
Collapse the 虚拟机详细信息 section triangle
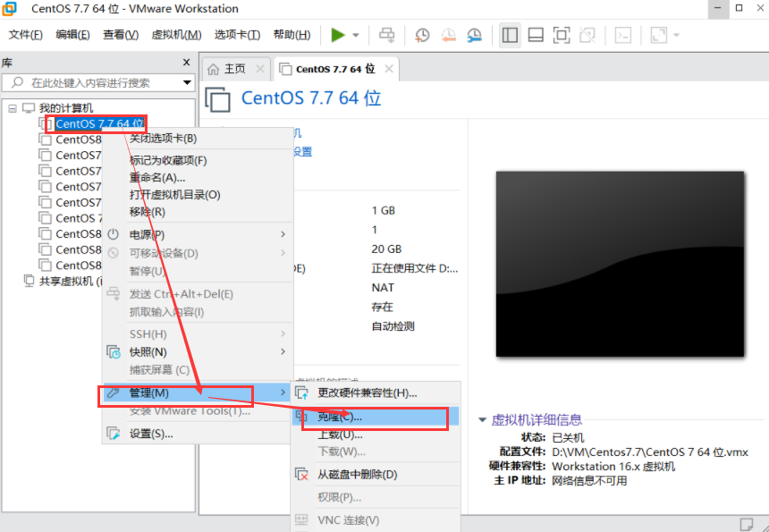(482, 419)
